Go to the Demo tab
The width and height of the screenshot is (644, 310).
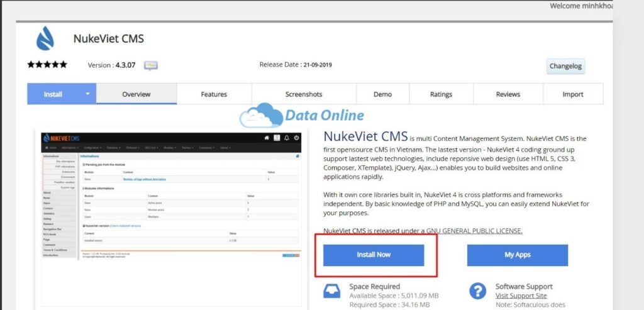pos(383,94)
